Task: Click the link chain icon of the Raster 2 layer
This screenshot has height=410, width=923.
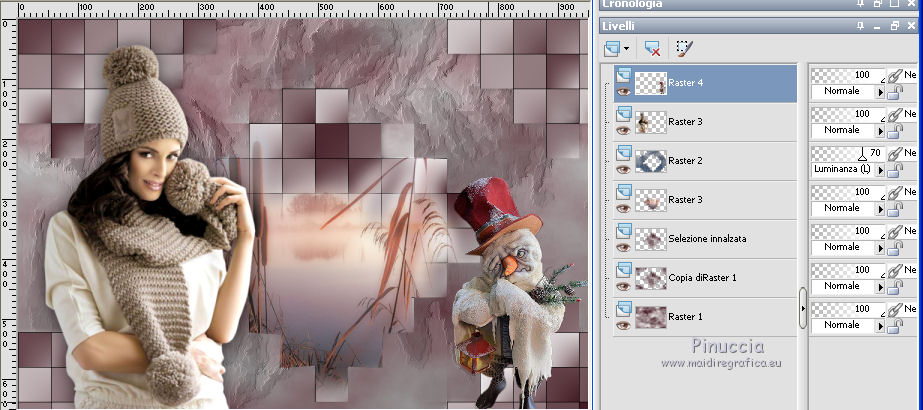Action: tap(895, 153)
